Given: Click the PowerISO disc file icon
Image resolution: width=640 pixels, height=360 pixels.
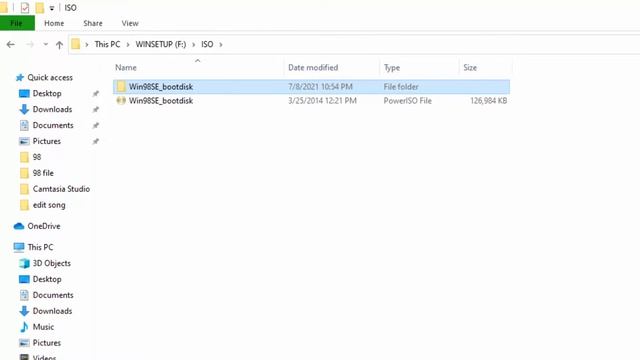Looking at the screenshot, I should point(121,100).
